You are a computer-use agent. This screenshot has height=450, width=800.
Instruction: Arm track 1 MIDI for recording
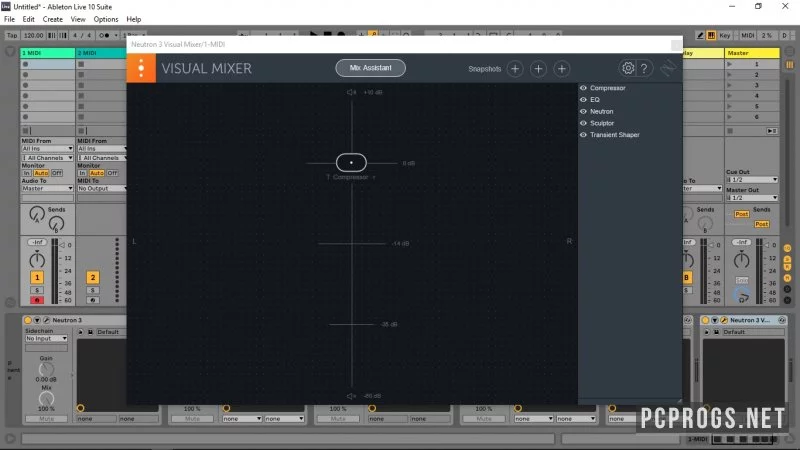(37, 300)
